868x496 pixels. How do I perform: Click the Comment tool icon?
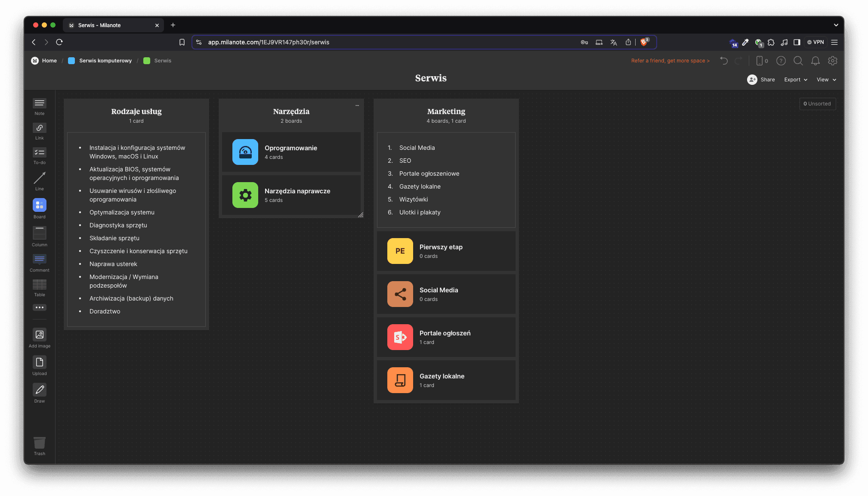(x=39, y=259)
